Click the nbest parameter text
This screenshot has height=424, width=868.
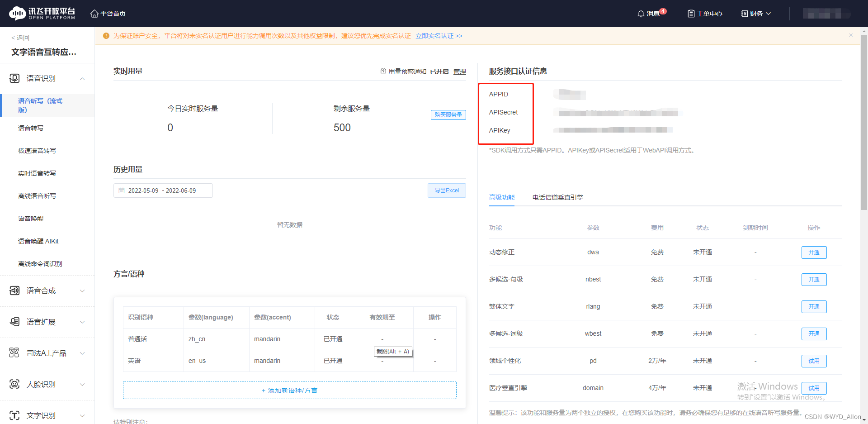(593, 279)
